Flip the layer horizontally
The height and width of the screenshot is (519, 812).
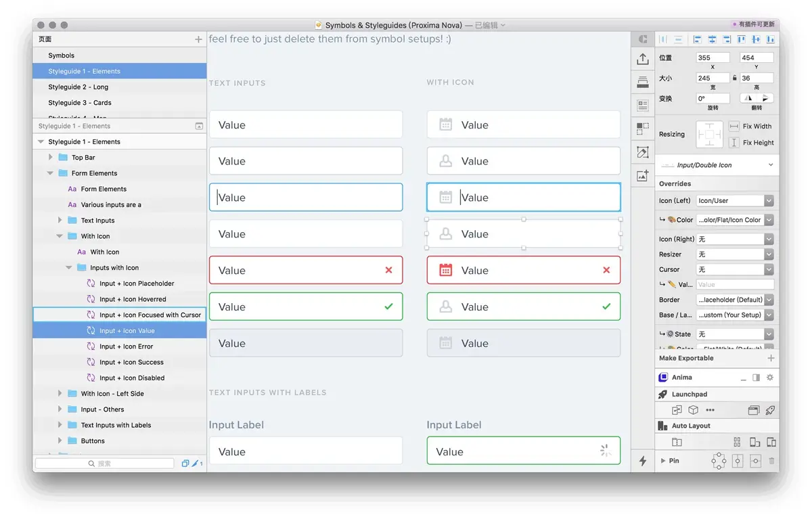pos(749,98)
